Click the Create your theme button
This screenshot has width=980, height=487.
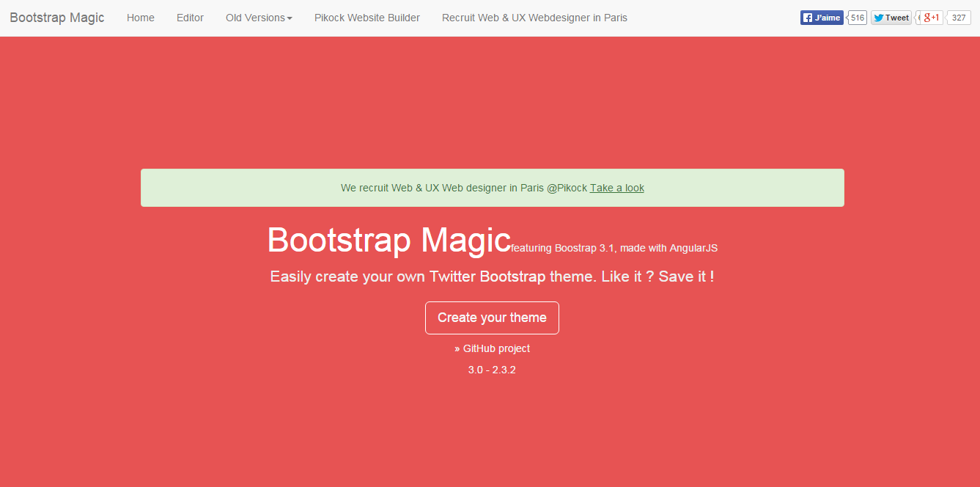pos(492,318)
